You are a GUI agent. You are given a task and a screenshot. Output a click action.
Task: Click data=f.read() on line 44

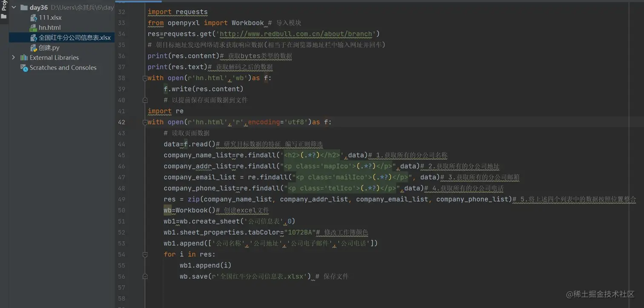[x=190, y=144]
